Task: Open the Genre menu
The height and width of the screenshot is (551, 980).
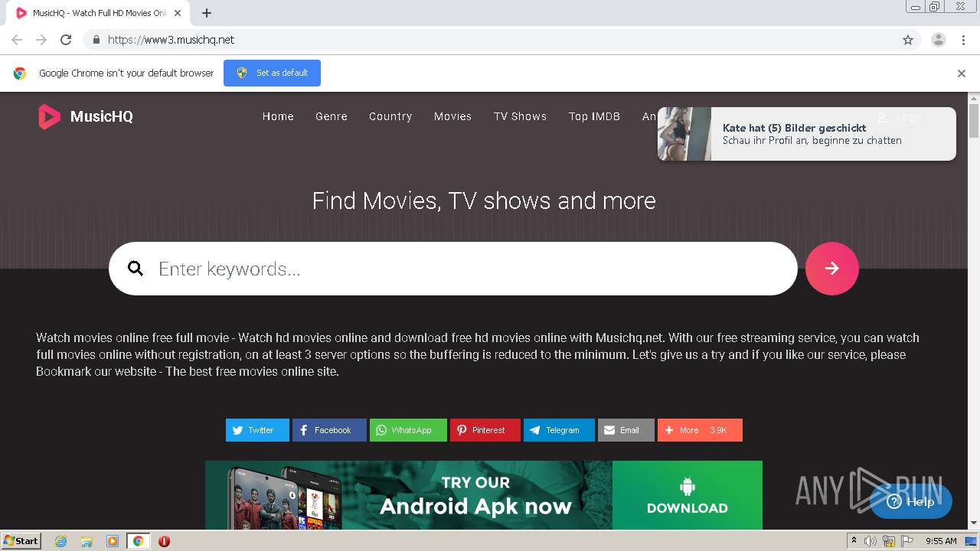Action: (332, 116)
